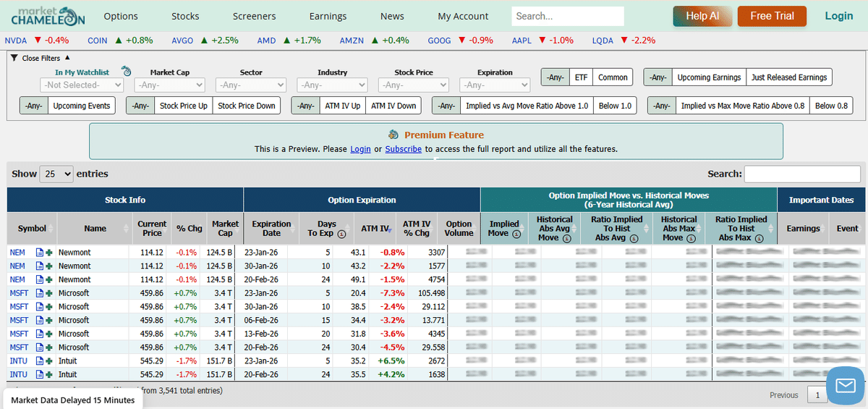Click chameleon icon beside In My Watchlist
Image resolution: width=868 pixels, height=409 pixels.
(x=126, y=71)
